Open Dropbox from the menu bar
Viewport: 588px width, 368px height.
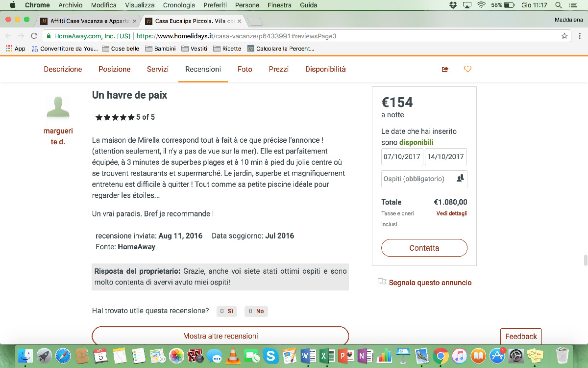(453, 5)
